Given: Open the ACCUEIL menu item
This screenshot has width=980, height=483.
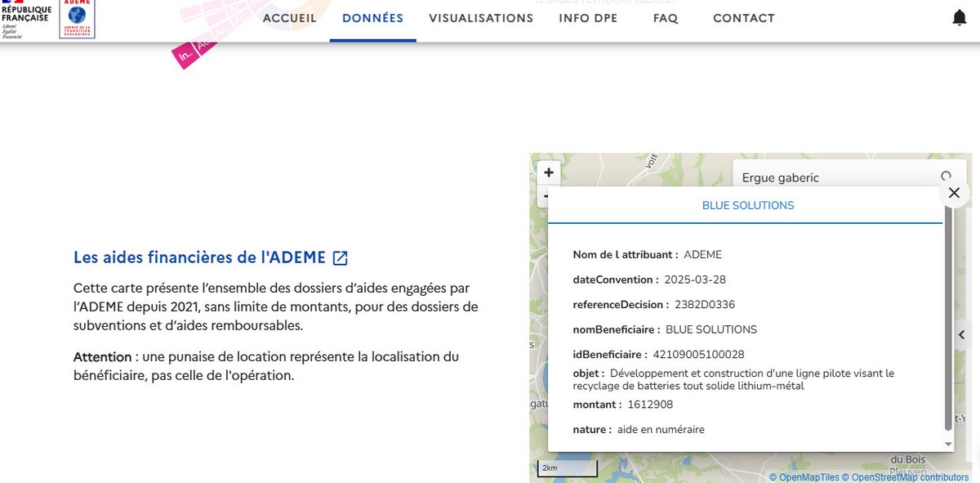Looking at the screenshot, I should click(x=289, y=18).
